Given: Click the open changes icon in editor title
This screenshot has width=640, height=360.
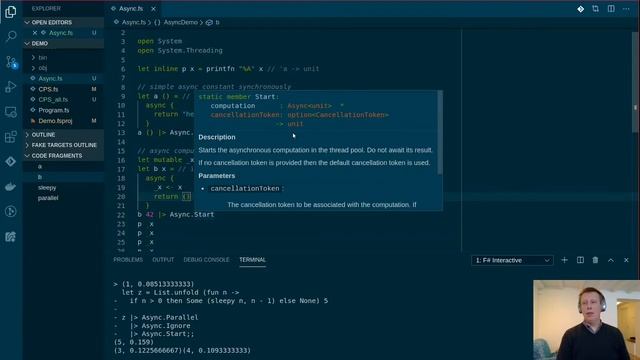Looking at the screenshot, I should click(x=596, y=9).
